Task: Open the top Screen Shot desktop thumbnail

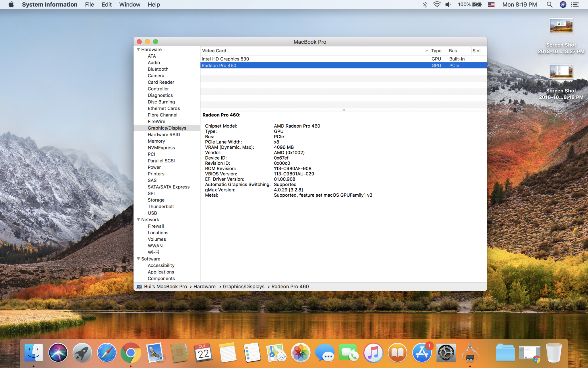Action: point(561,26)
